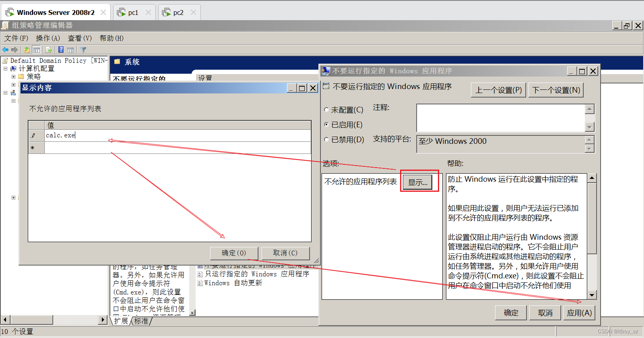Close the pc1 tab with its X
The height and width of the screenshot is (338, 644).
[x=148, y=12]
